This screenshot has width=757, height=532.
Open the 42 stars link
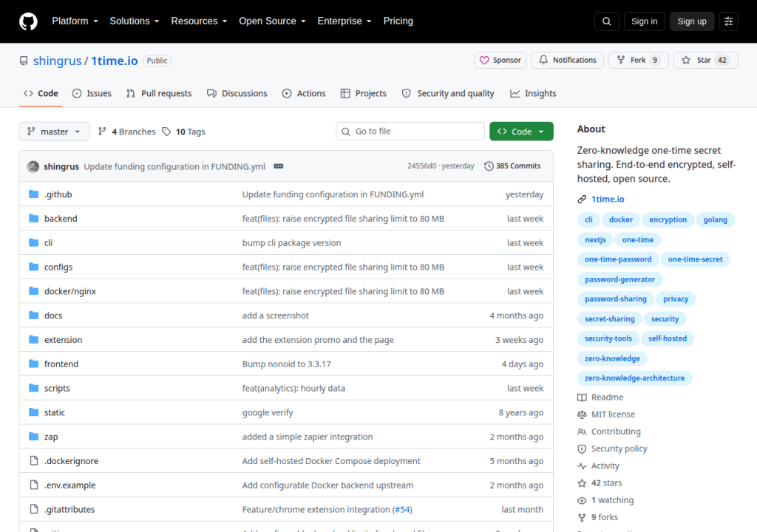(600, 482)
